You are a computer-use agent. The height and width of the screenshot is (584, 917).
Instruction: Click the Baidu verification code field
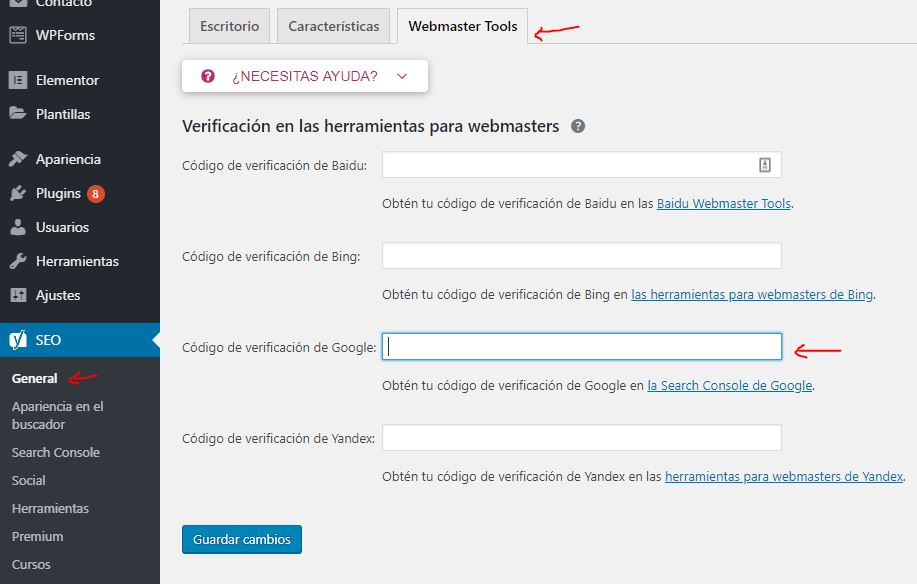pos(581,165)
